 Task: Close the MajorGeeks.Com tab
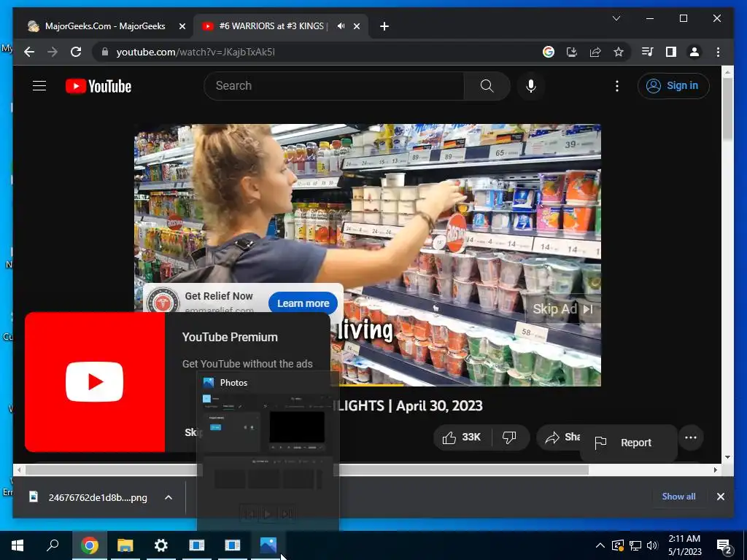coord(182,26)
